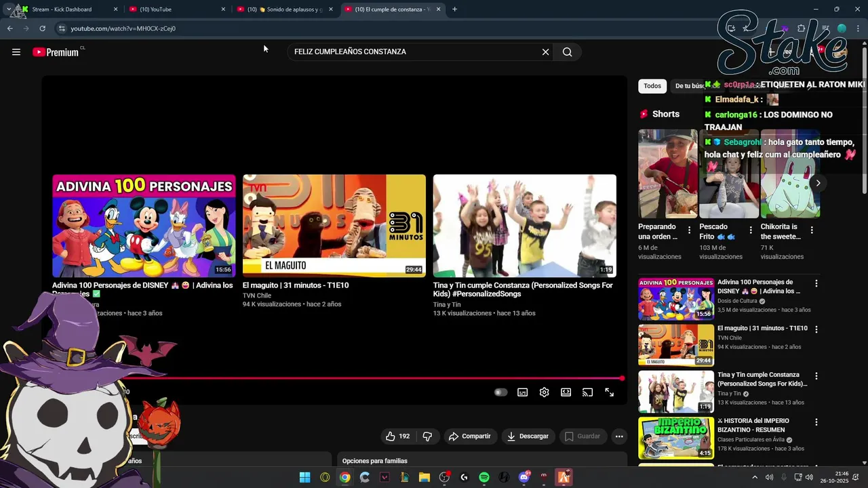Screen dimensions: 868x488
Task: Open sidebar El maguito video thumbnail
Action: tap(676, 345)
